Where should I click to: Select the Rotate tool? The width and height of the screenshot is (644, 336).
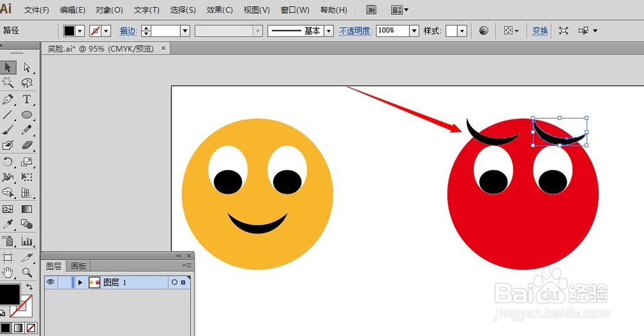[8, 162]
